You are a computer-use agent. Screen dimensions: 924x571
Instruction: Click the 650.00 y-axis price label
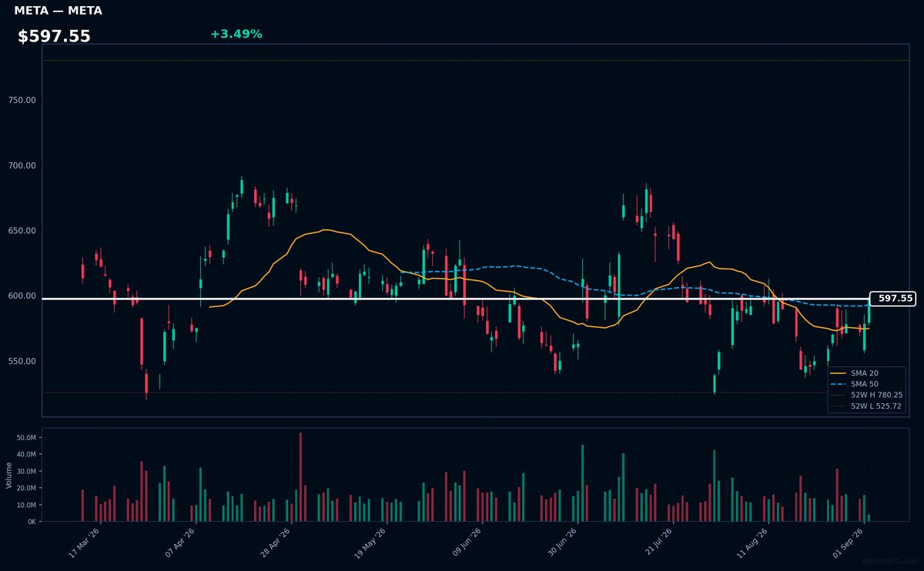point(21,231)
